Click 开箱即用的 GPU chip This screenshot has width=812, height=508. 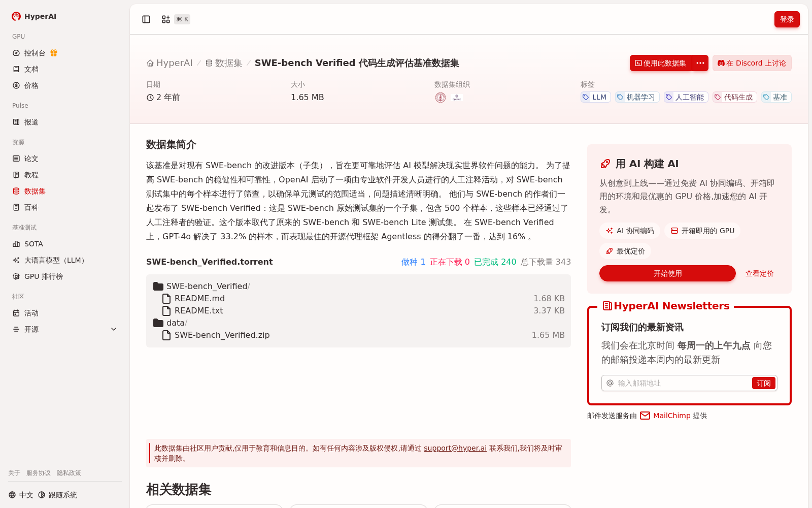coord(702,231)
